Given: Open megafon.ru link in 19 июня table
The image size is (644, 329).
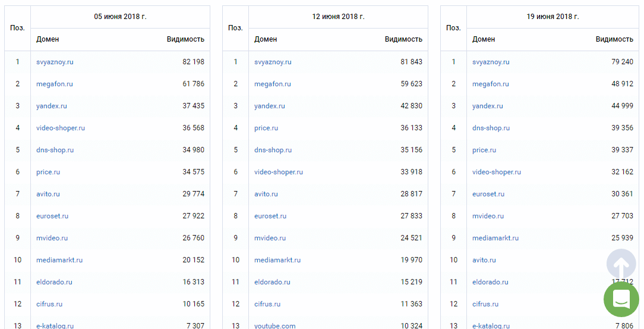Looking at the screenshot, I should pos(490,84).
